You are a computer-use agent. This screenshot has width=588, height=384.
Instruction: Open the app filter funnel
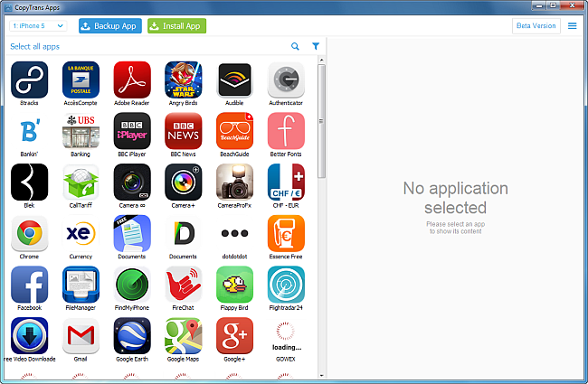pyautogui.click(x=316, y=46)
